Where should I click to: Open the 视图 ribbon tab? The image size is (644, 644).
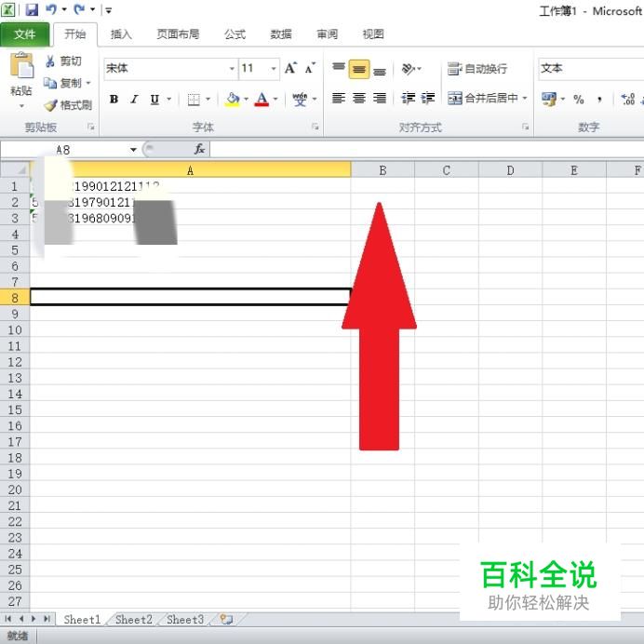[x=373, y=34]
